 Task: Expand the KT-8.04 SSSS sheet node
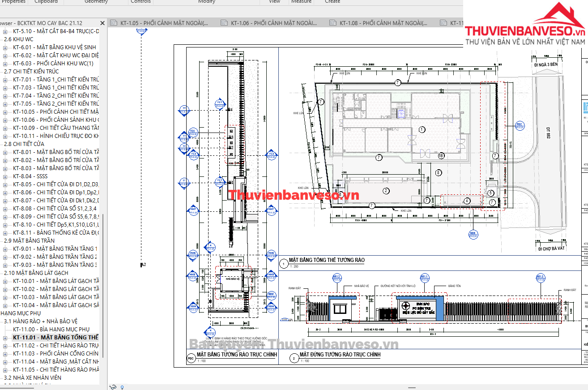click(x=5, y=176)
